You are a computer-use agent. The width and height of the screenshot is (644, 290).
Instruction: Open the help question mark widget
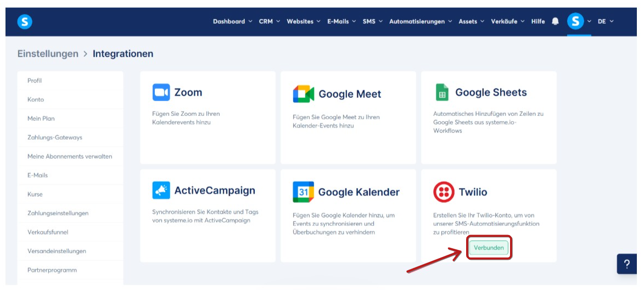(x=627, y=264)
